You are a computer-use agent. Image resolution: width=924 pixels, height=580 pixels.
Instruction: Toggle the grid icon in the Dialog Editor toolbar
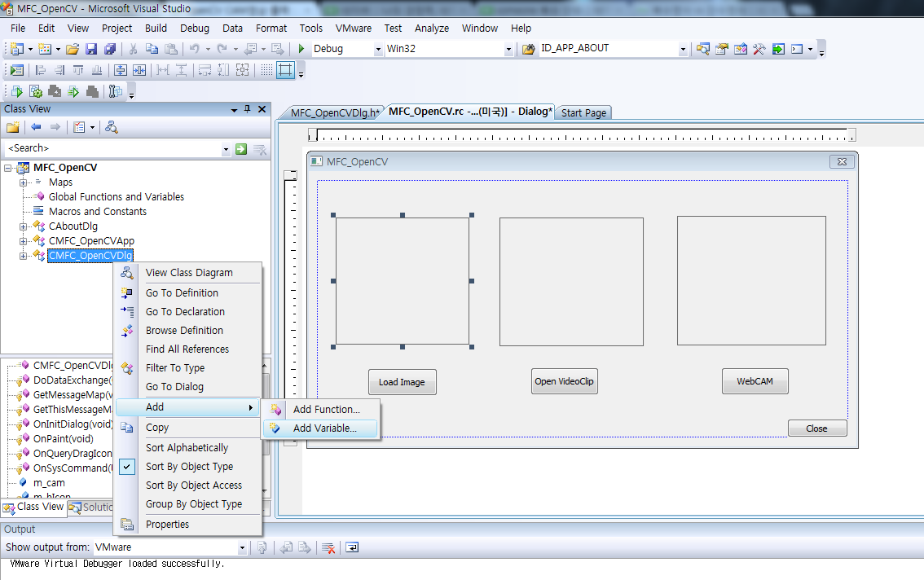click(x=266, y=70)
